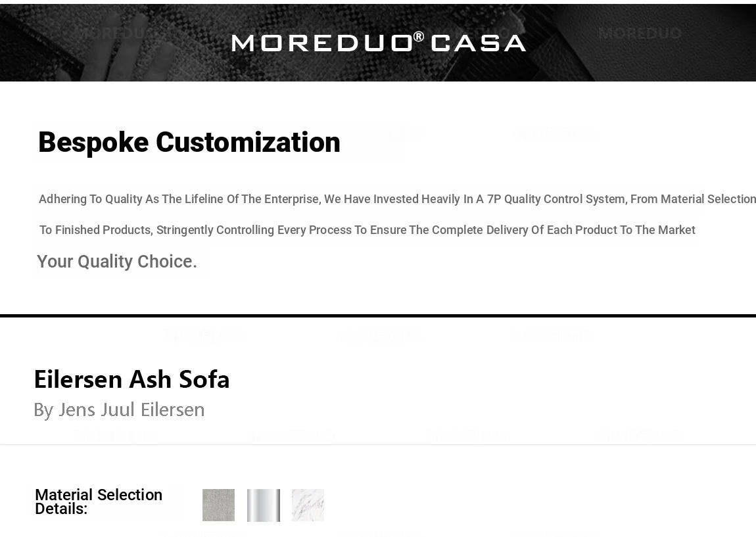The image size is (756, 537).
Task: Click the Bespoke Customization heading
Action: 189,143
